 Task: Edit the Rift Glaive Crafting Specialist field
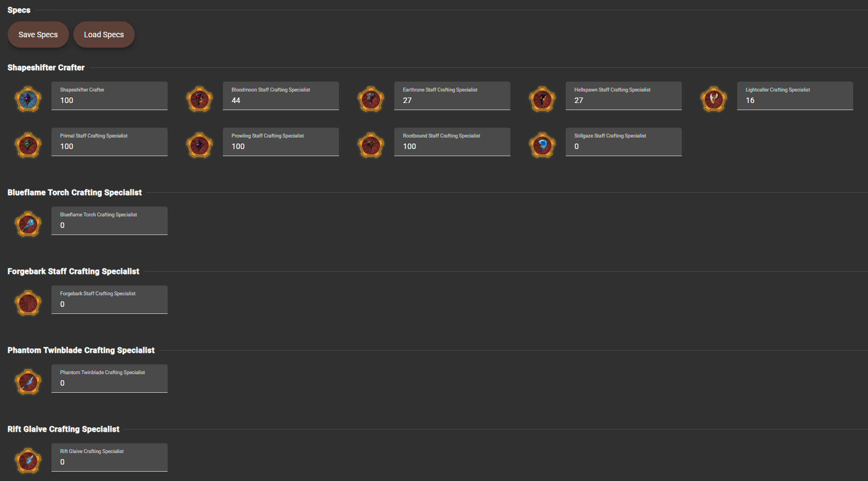click(110, 462)
